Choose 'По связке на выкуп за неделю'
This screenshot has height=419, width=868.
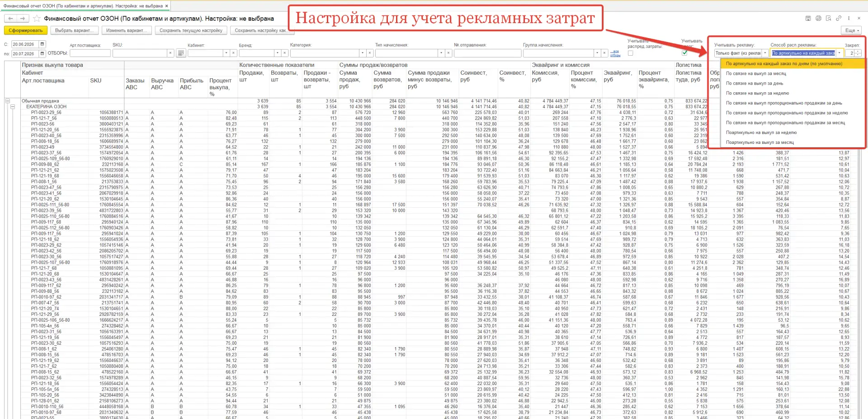[x=793, y=93]
